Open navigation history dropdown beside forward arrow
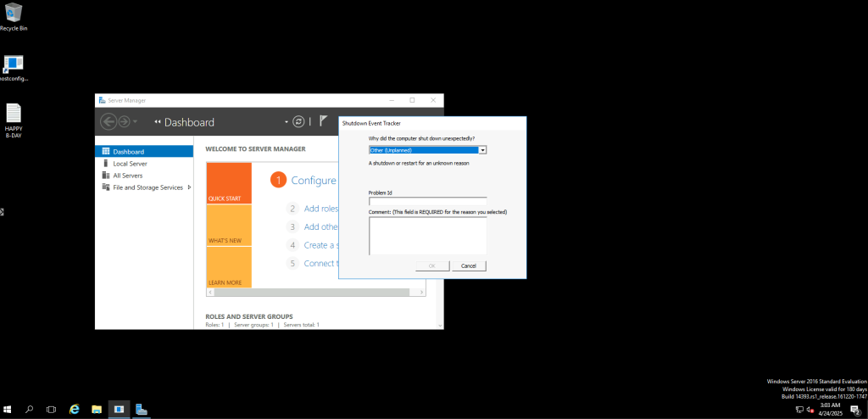Viewport: 868px width, 419px height. pos(135,122)
